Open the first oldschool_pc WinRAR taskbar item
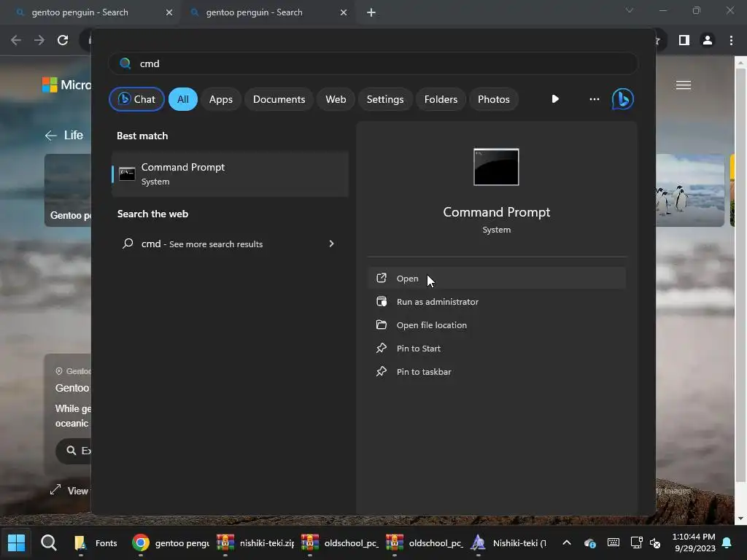The image size is (747, 560). pyautogui.click(x=340, y=542)
